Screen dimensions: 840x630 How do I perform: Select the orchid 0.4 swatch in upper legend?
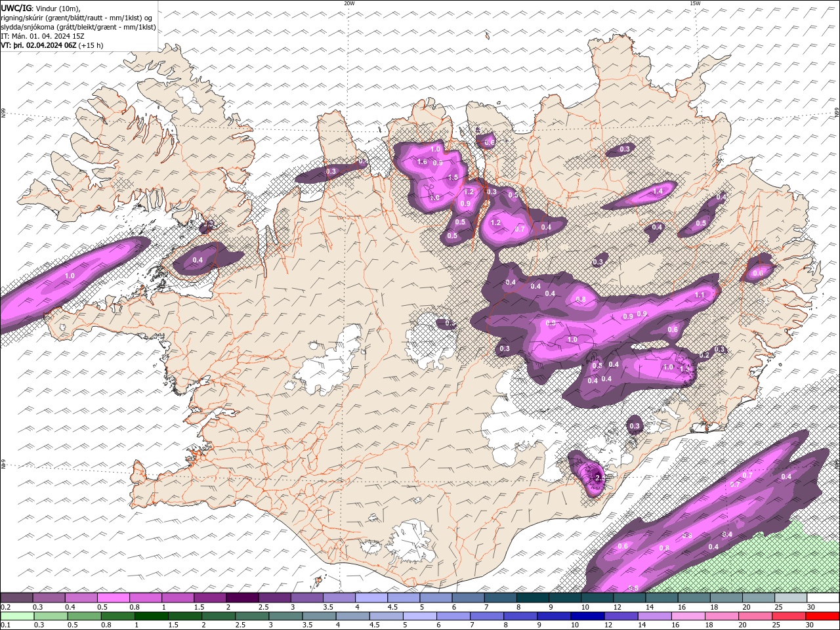(x=81, y=598)
